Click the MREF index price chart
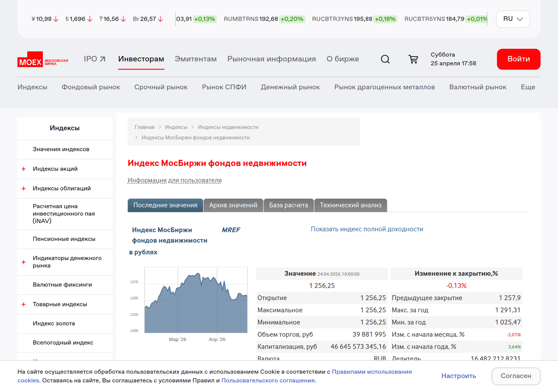 click(x=196, y=300)
